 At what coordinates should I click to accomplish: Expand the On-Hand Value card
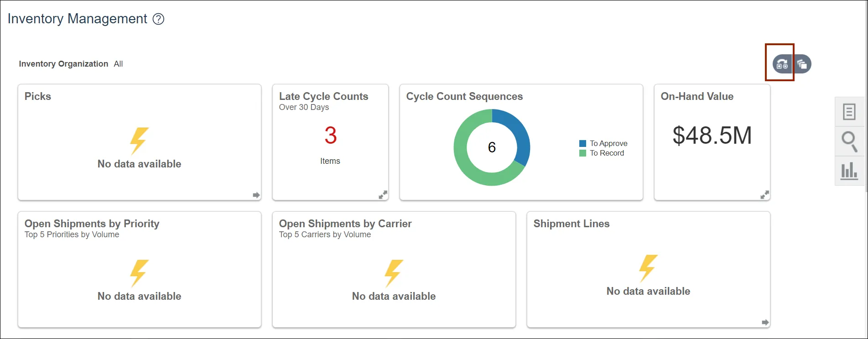pyautogui.click(x=765, y=195)
